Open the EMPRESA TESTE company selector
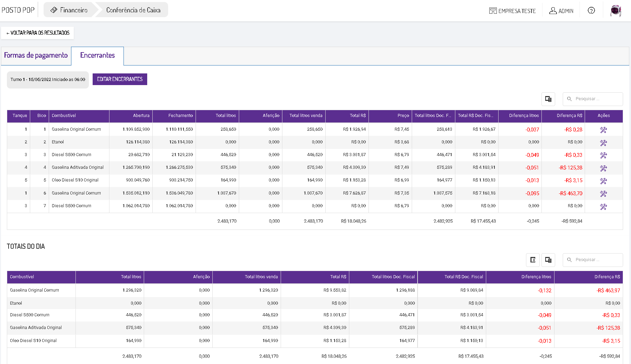This screenshot has height=364, width=631. point(512,11)
